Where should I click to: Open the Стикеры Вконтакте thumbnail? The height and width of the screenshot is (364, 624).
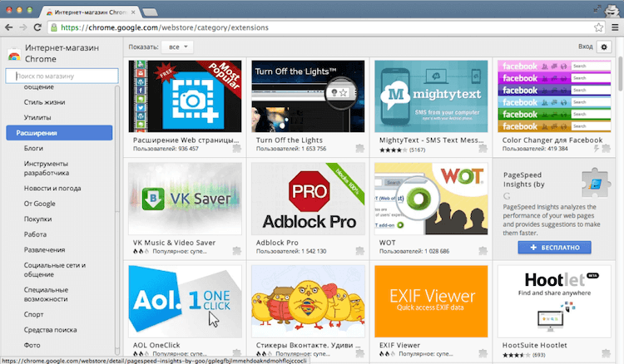point(308,301)
